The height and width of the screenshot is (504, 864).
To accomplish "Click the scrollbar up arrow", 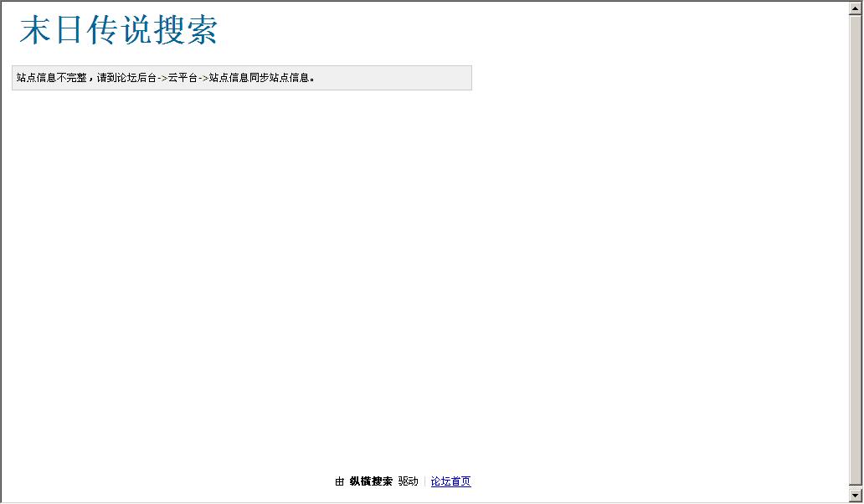I will tap(855, 8).
